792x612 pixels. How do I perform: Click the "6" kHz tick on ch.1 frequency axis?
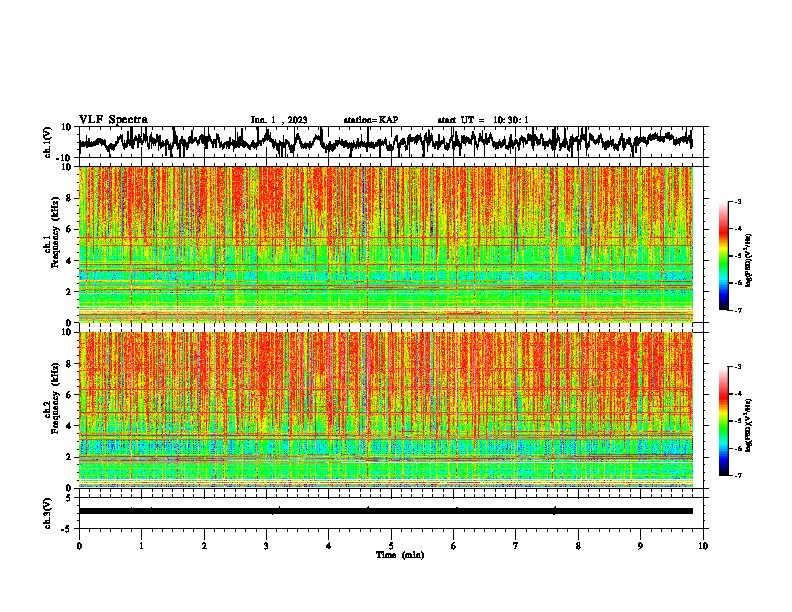(x=69, y=229)
